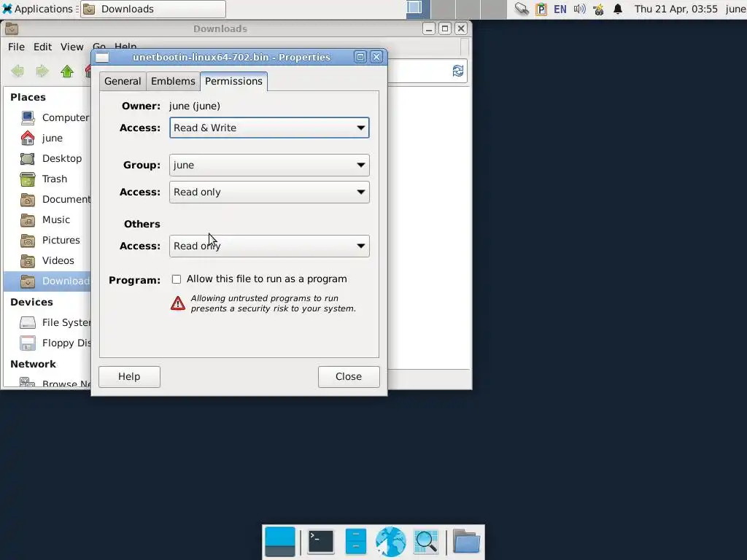Open the Group dropdown showing june
The width and height of the screenshot is (747, 560).
click(x=269, y=165)
